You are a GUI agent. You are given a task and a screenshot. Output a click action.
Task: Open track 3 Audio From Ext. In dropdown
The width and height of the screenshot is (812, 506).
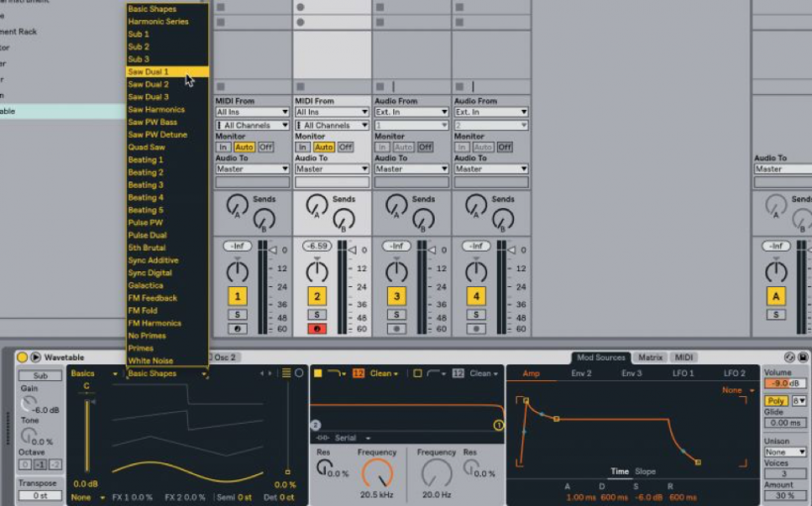411,112
